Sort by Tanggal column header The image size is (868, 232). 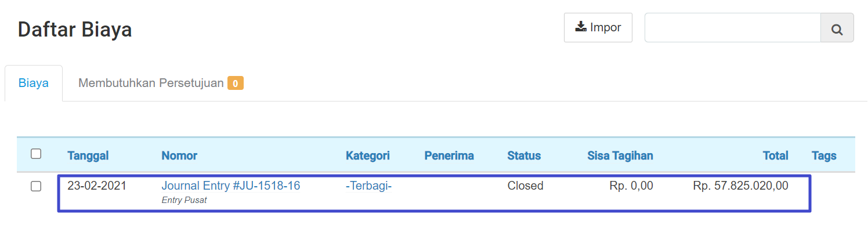88,155
